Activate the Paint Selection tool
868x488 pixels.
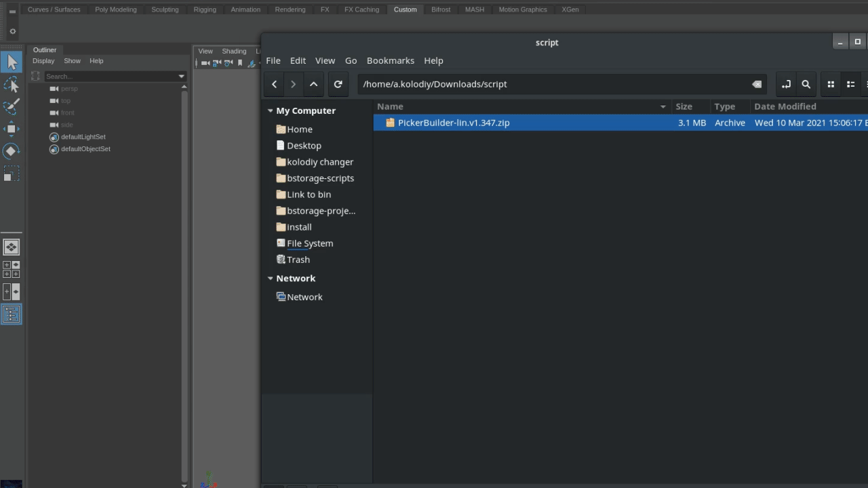pos(12,107)
